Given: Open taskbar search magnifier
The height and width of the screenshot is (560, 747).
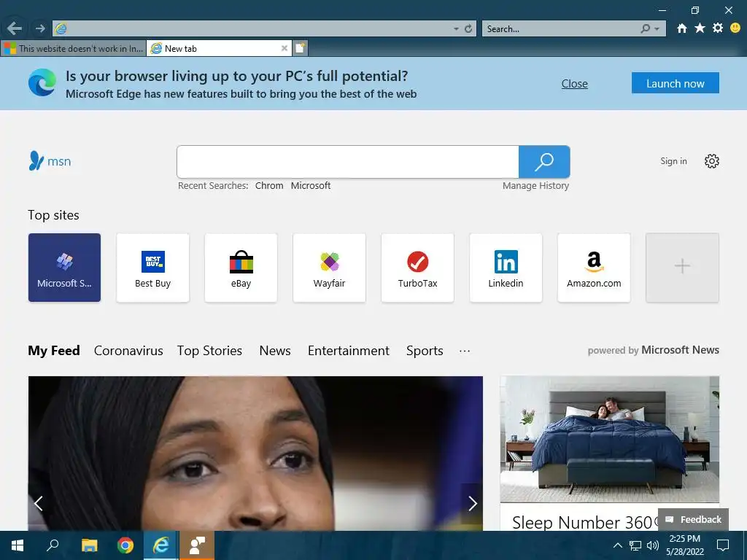Looking at the screenshot, I should coord(53,545).
